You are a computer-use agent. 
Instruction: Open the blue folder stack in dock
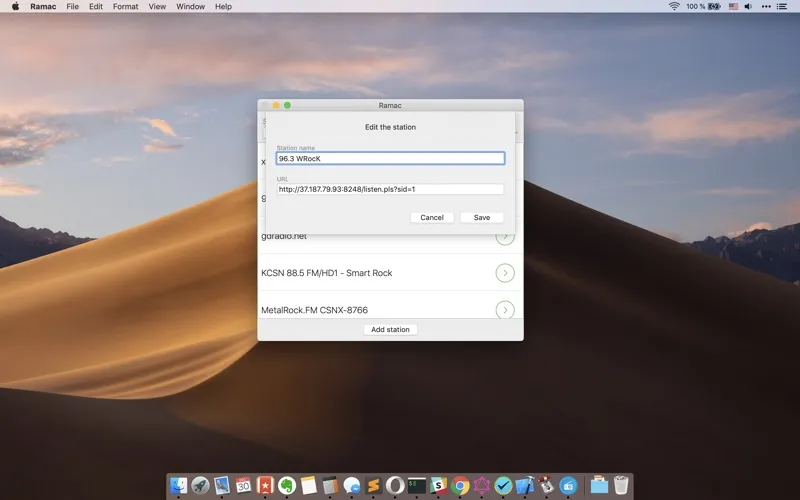coord(599,485)
